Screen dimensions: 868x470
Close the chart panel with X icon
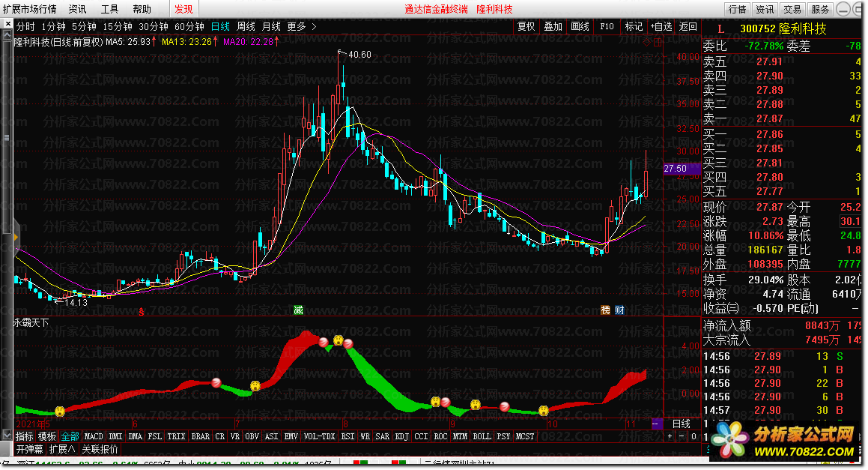[x=7, y=24]
